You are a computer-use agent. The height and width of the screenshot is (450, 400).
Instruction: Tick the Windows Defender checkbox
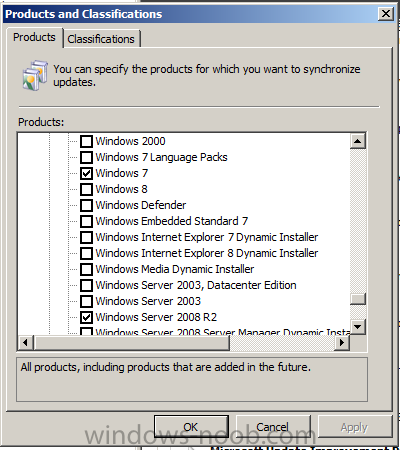coord(86,205)
